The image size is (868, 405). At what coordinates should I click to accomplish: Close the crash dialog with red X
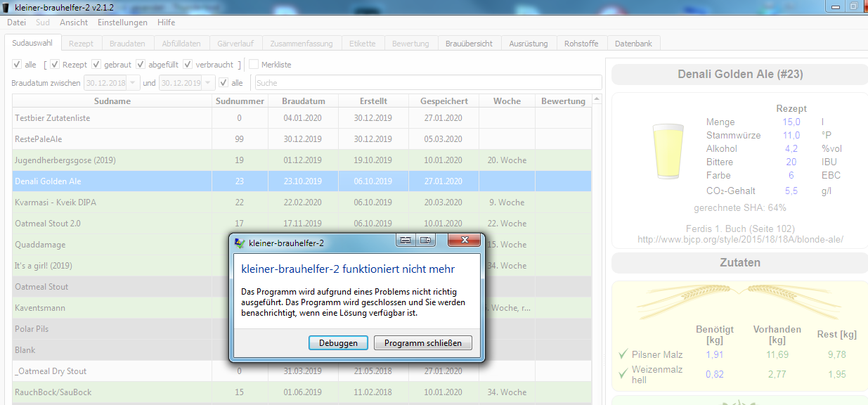point(464,240)
